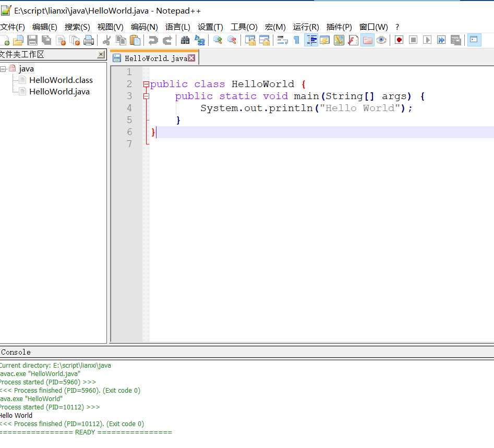Close the current document toolbar icon
494x448 pixels.
click(61, 40)
